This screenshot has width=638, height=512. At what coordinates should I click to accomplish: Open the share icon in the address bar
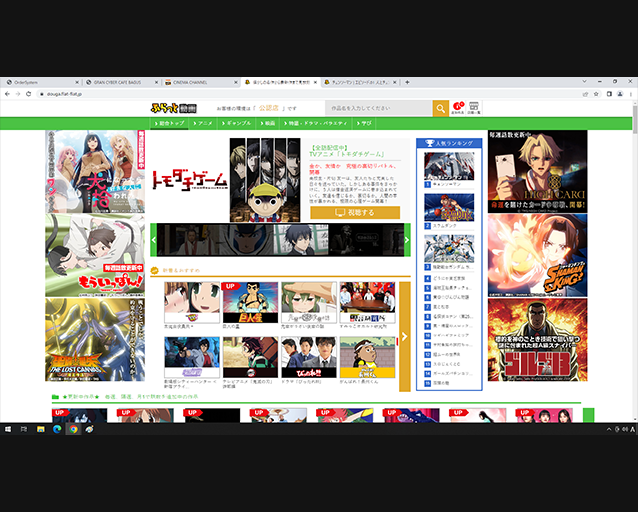pyautogui.click(x=586, y=94)
